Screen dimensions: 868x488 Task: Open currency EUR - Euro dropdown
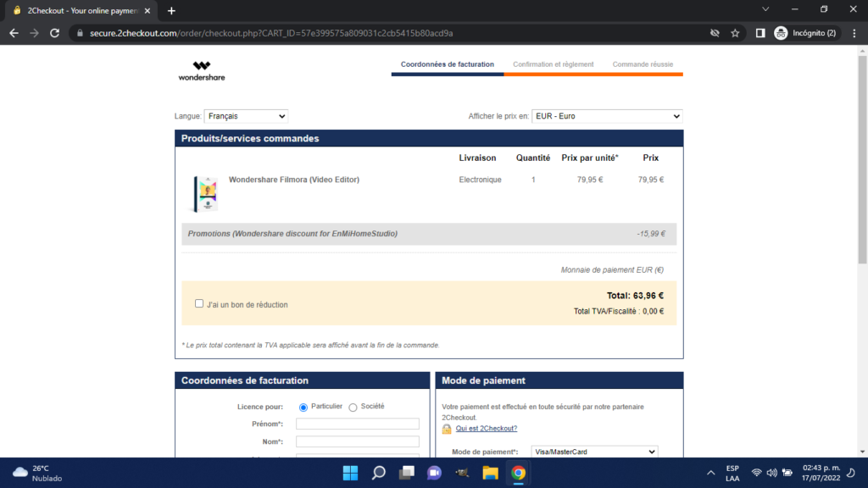click(x=607, y=116)
